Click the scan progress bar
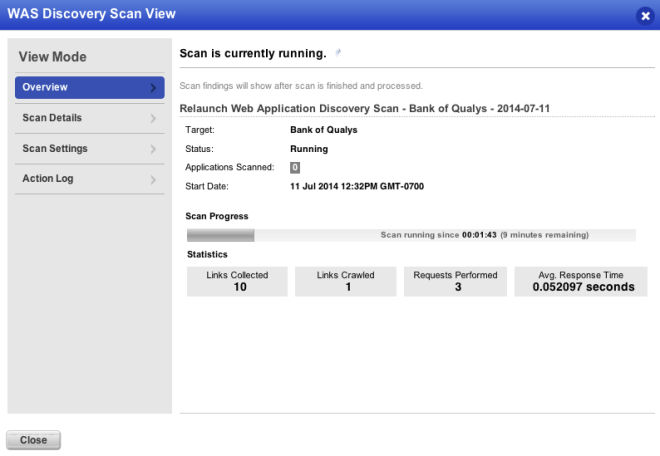This screenshot has height=456, width=660. coord(411,235)
